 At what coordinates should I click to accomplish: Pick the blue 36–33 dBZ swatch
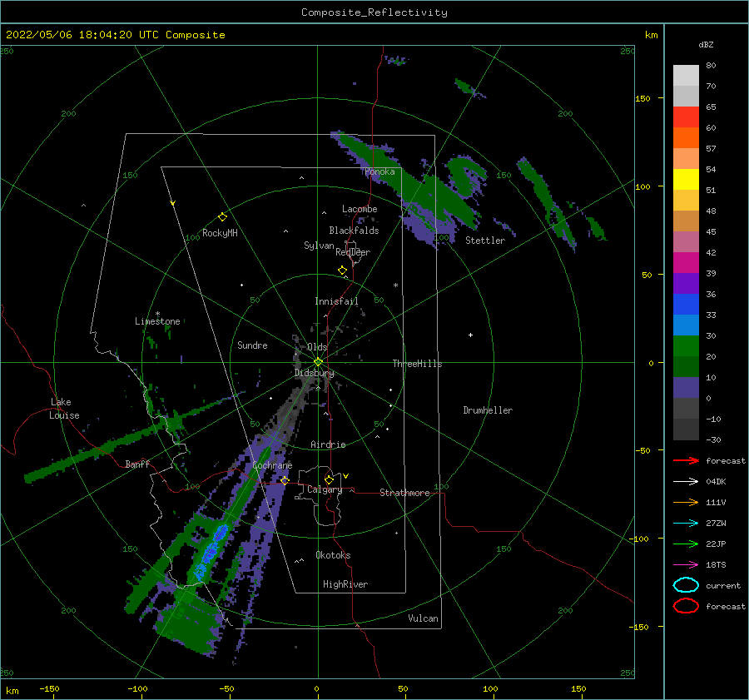(x=686, y=305)
